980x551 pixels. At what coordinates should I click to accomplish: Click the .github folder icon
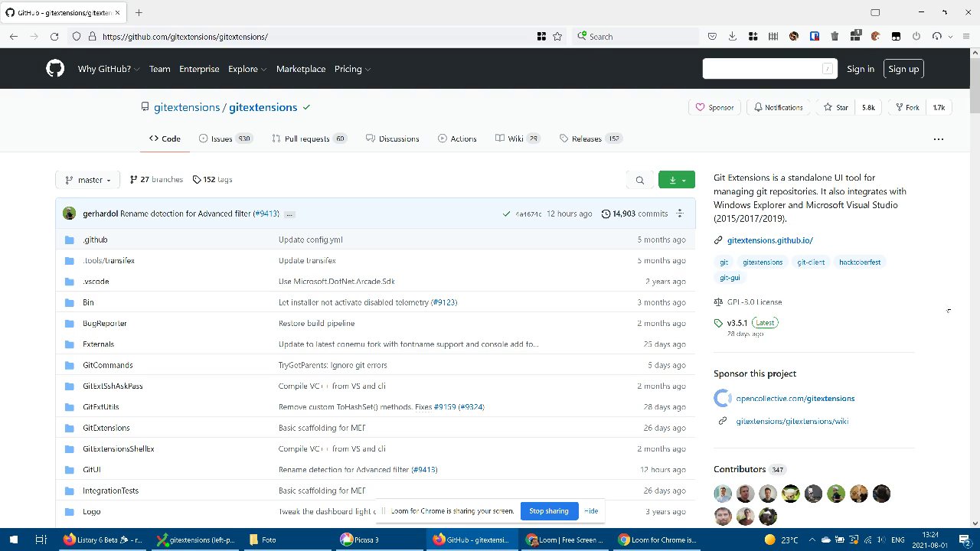pos(69,240)
